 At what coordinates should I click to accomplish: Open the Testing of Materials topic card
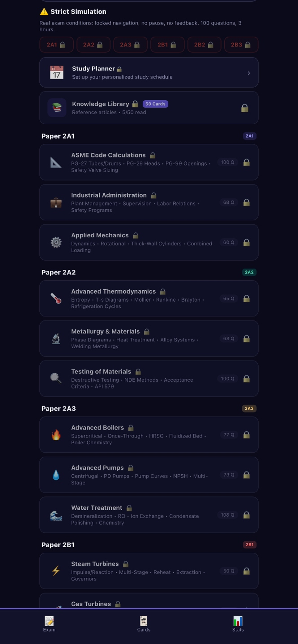point(149,379)
